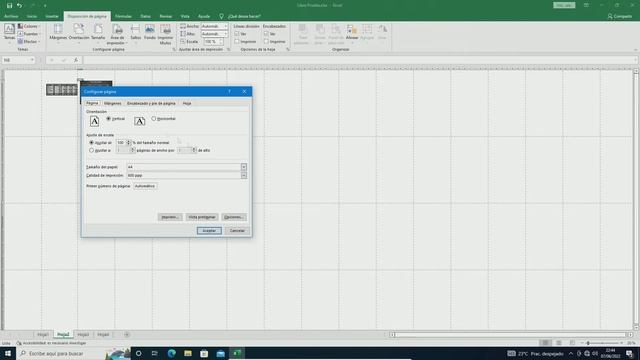The image size is (640, 360).
Task: Click the Vista preliminar button
Action: pos(202,217)
